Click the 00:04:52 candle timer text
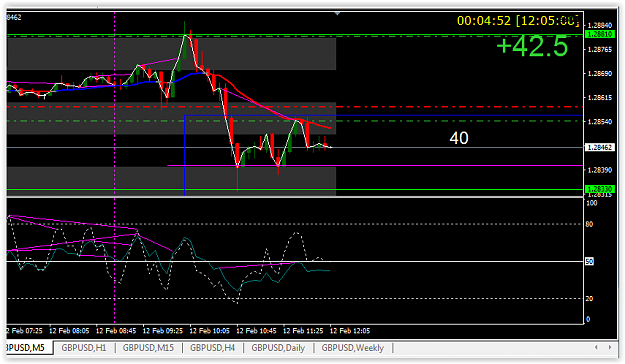Screen dimensions: 625x364 tap(483, 21)
